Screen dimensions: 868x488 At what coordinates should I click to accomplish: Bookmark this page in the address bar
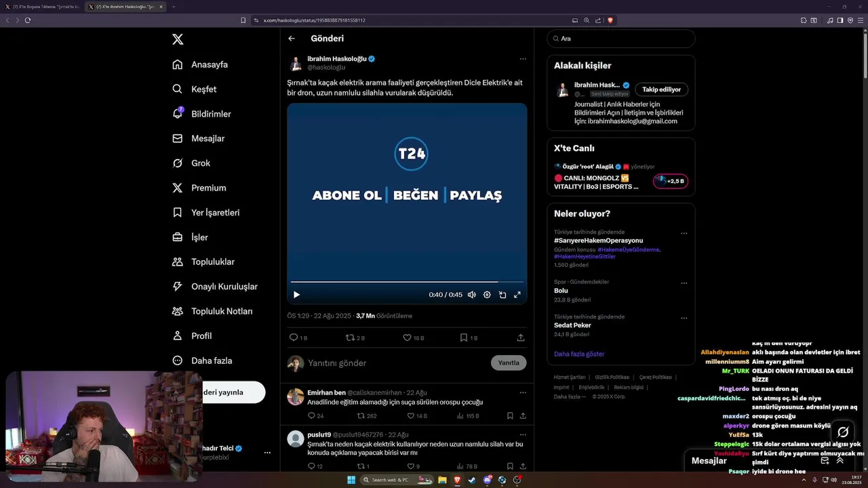coord(243,20)
